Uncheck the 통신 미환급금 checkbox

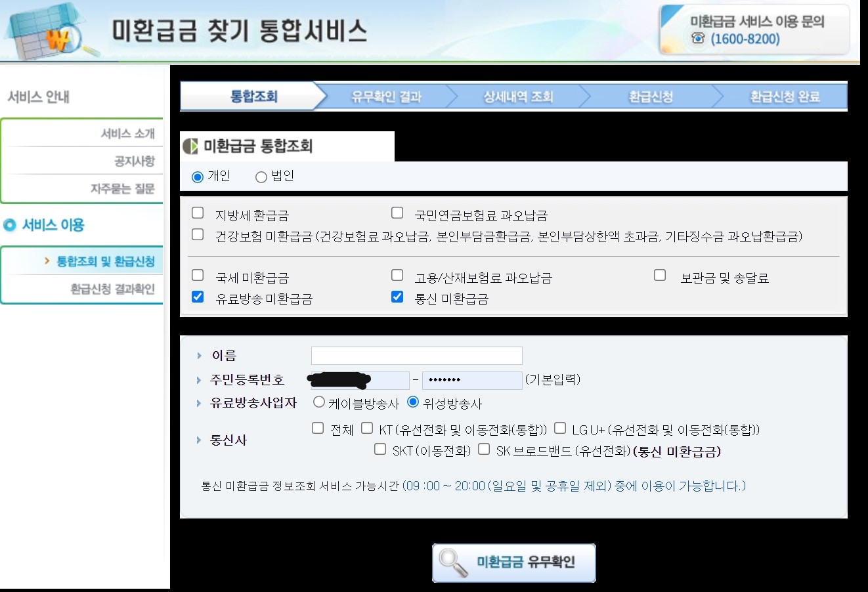pyautogui.click(x=397, y=297)
